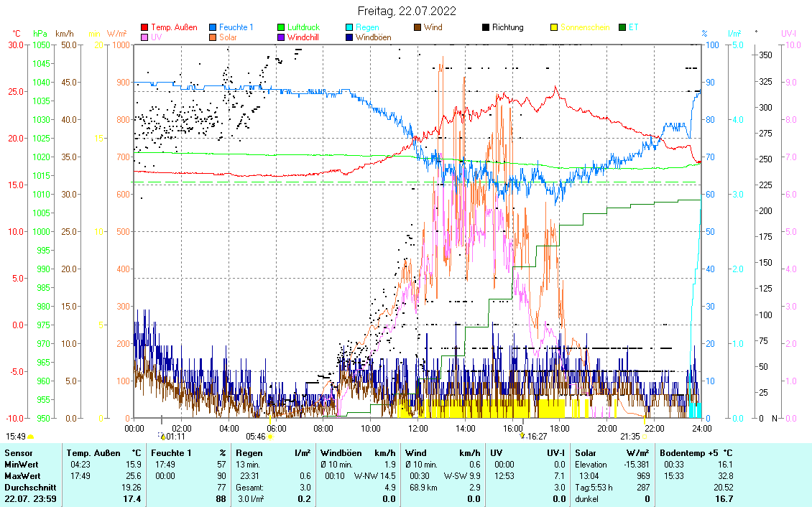The height and width of the screenshot is (507, 812).
Task: Select the brown Wind legend square
Action: point(417,27)
